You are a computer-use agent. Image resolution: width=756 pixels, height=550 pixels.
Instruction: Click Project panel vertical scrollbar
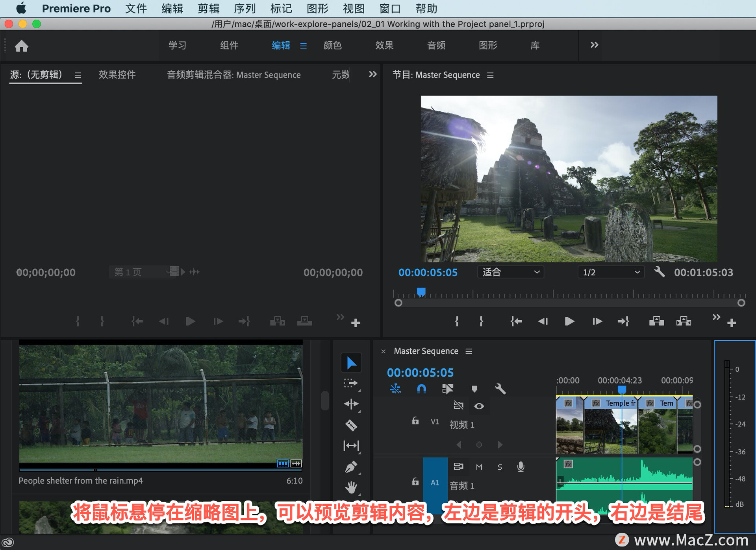pos(324,401)
